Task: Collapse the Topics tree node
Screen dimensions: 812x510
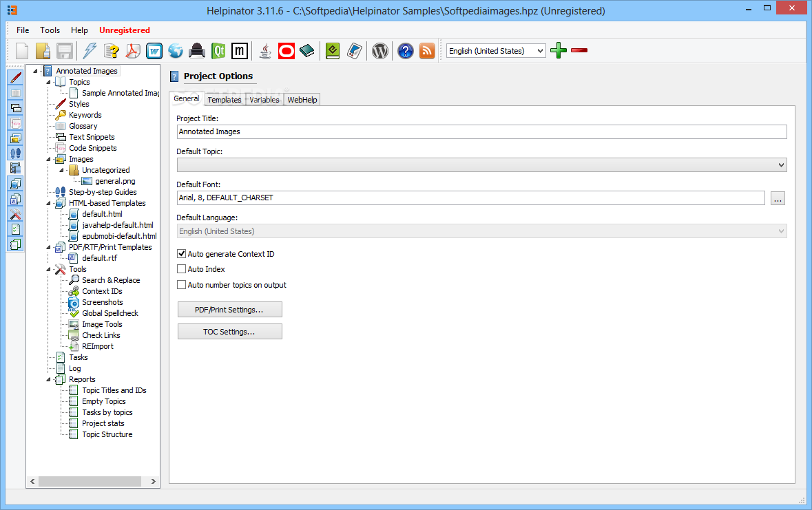Action: [48, 82]
